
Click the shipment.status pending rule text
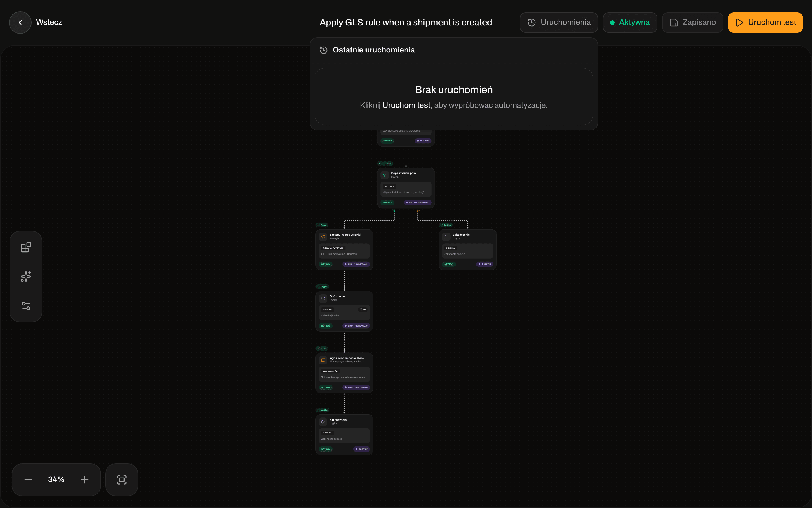tap(403, 192)
